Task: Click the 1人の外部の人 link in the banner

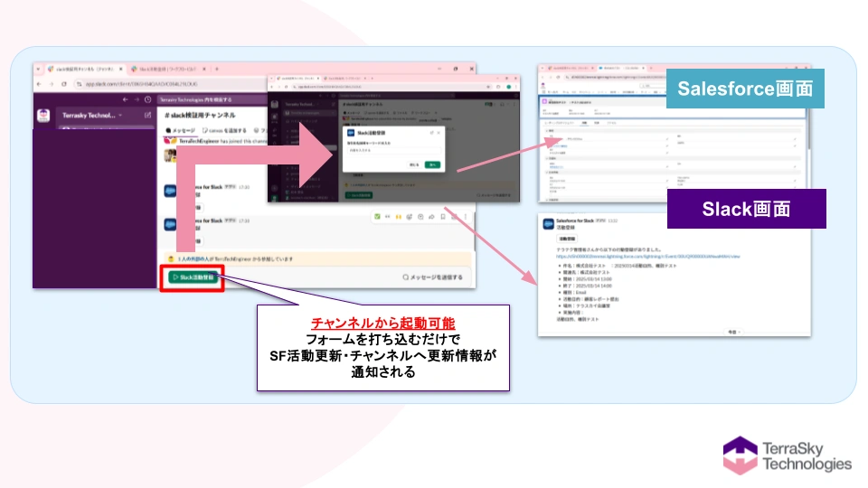Action: pos(194,259)
